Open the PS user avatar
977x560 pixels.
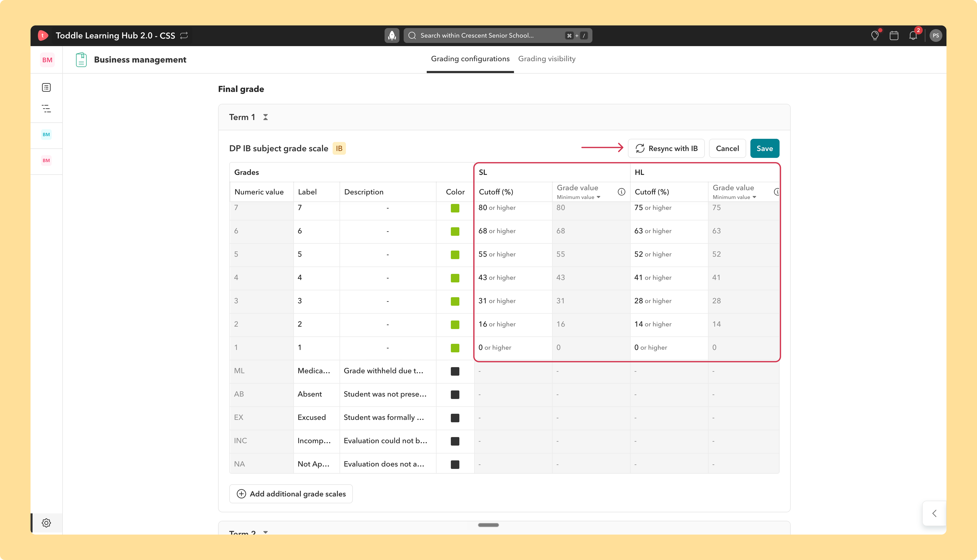(x=935, y=35)
